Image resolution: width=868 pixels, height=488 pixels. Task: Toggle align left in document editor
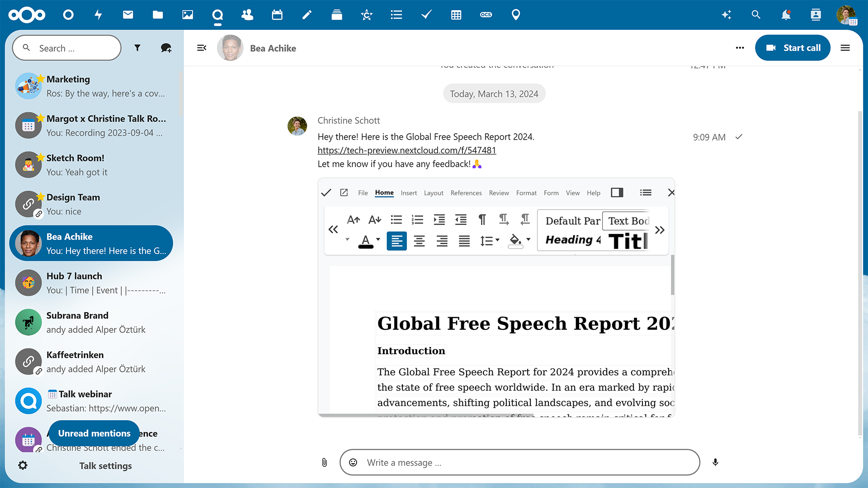(396, 241)
